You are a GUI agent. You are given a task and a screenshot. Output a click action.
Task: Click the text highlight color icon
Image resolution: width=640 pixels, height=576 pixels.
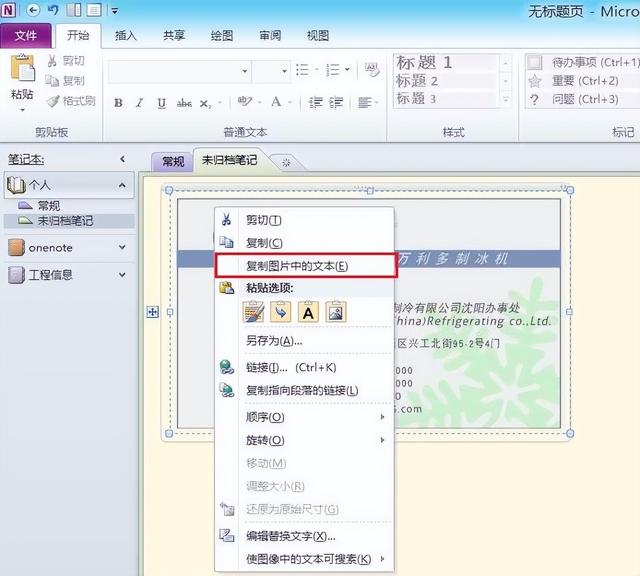(x=245, y=102)
